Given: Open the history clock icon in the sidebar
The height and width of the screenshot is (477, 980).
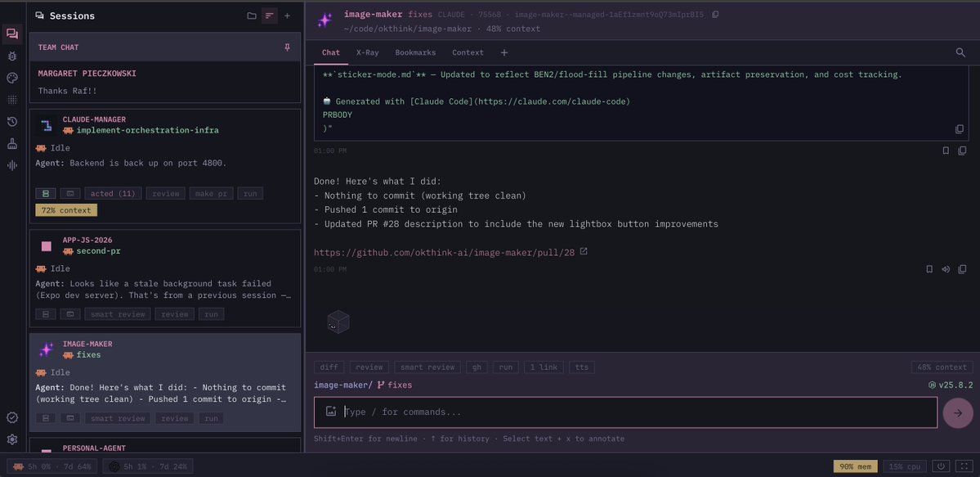Looking at the screenshot, I should 12,121.
